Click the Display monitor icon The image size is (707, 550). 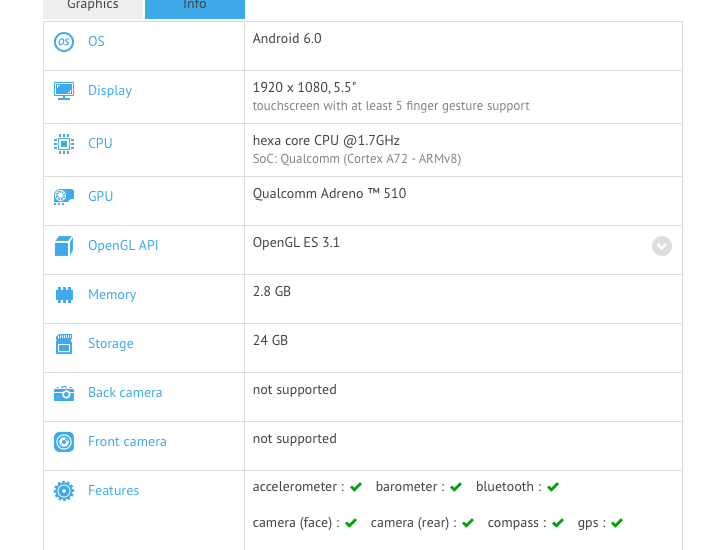pyautogui.click(x=64, y=90)
